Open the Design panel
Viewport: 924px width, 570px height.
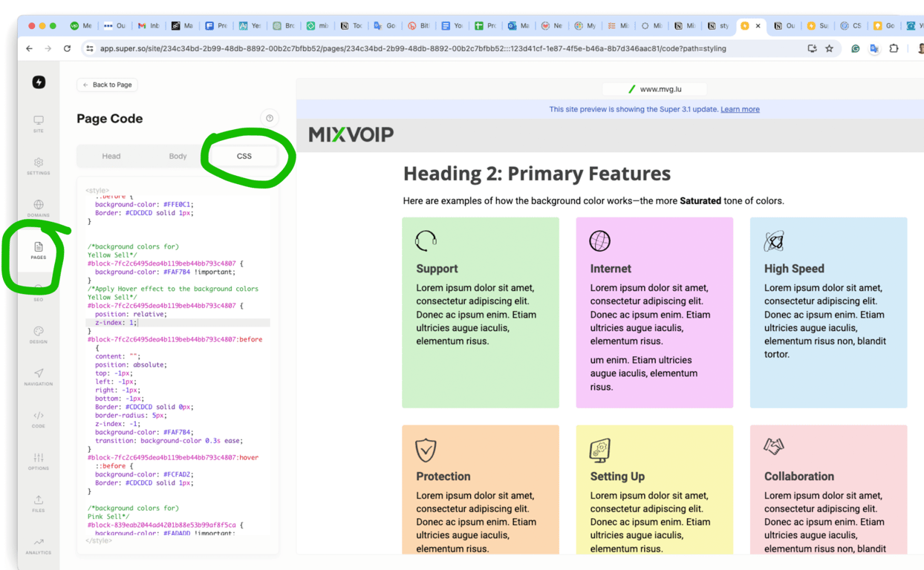click(x=39, y=335)
